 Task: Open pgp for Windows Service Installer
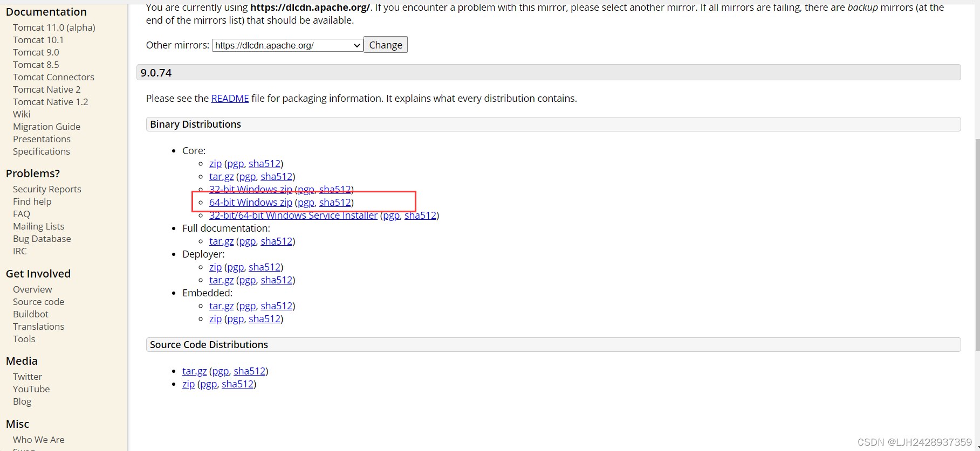coord(391,216)
